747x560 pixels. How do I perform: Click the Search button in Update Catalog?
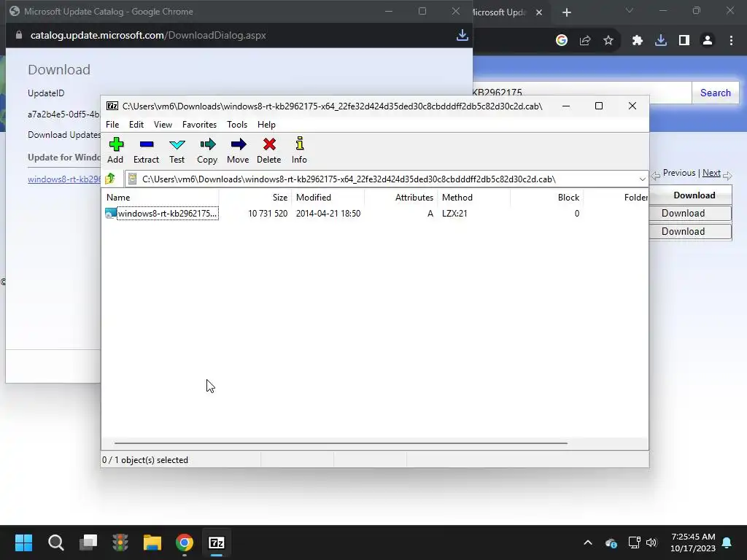pos(715,93)
